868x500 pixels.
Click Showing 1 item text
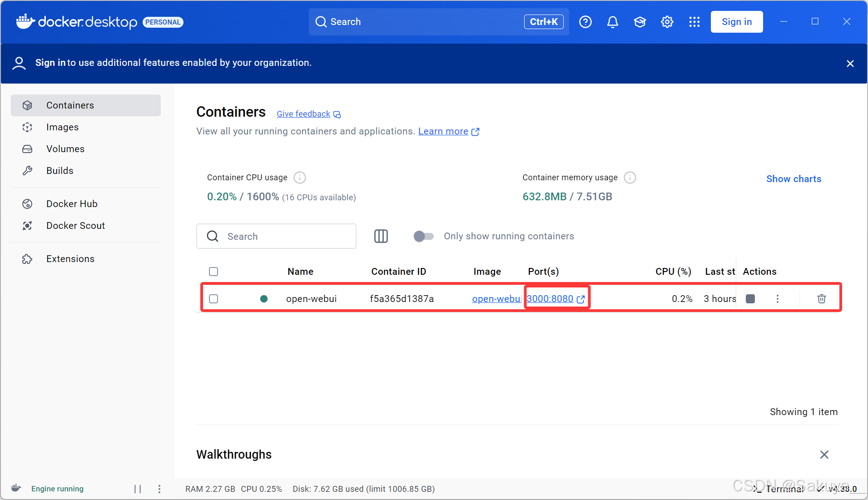(804, 412)
